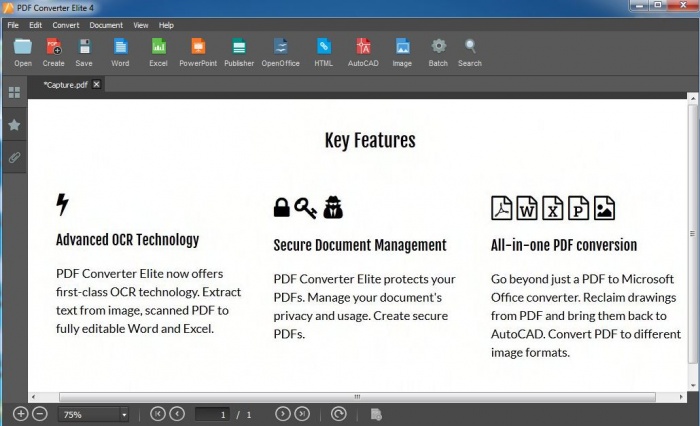
Task: Expand the 75% zoom dropdown
Action: pos(124,415)
